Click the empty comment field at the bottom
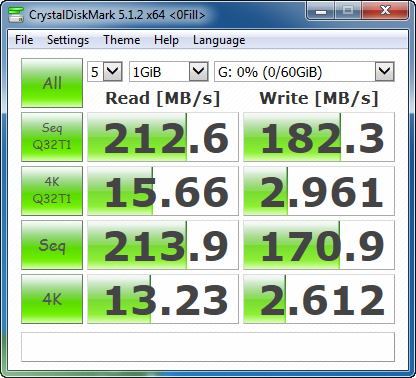The height and width of the screenshot is (378, 416). coord(208,347)
